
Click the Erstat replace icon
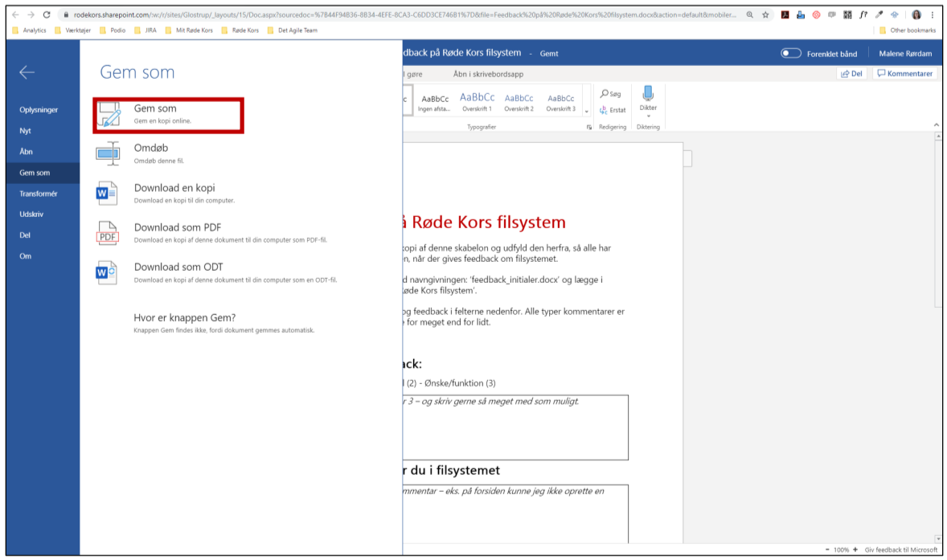click(604, 110)
